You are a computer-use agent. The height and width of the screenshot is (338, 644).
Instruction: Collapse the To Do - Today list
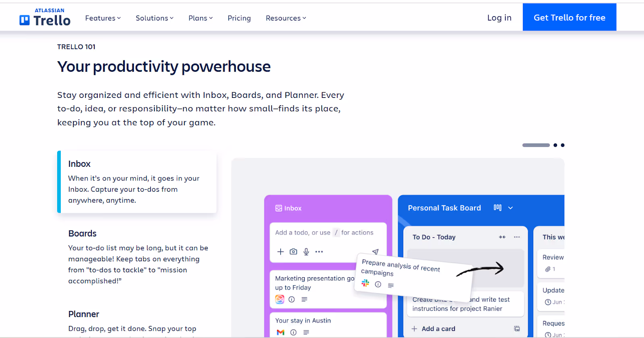click(x=502, y=237)
